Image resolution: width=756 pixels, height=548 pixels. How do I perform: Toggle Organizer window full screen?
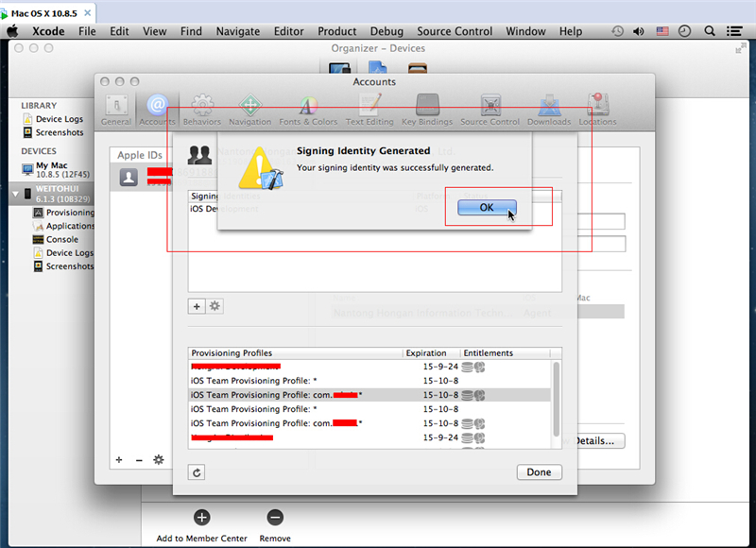click(x=740, y=48)
